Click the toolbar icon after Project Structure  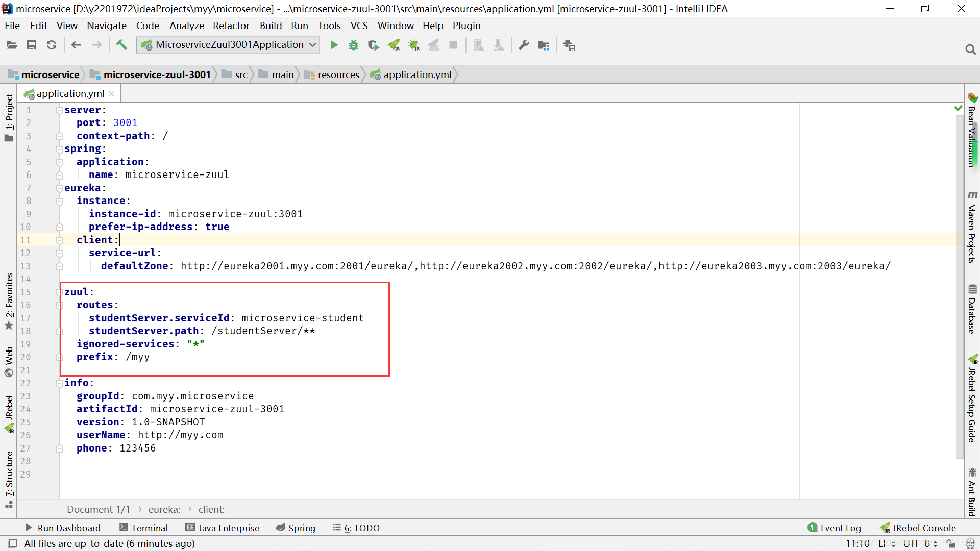pyautogui.click(x=569, y=45)
